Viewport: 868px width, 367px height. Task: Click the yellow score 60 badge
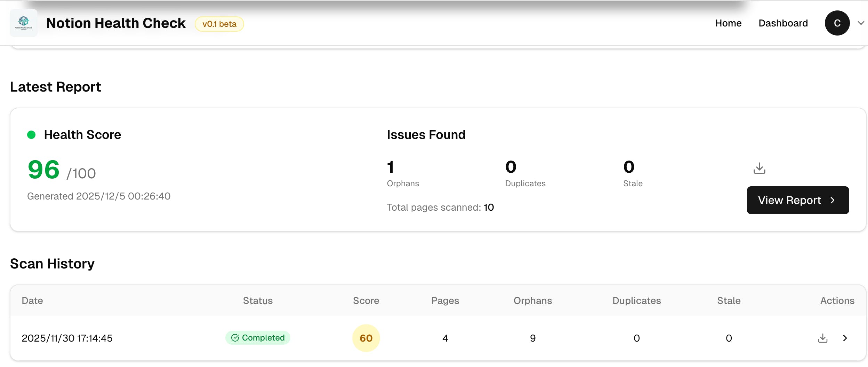366,338
